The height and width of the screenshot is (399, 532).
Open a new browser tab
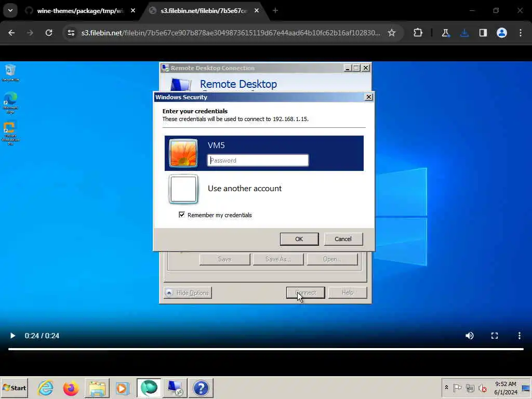275,10
